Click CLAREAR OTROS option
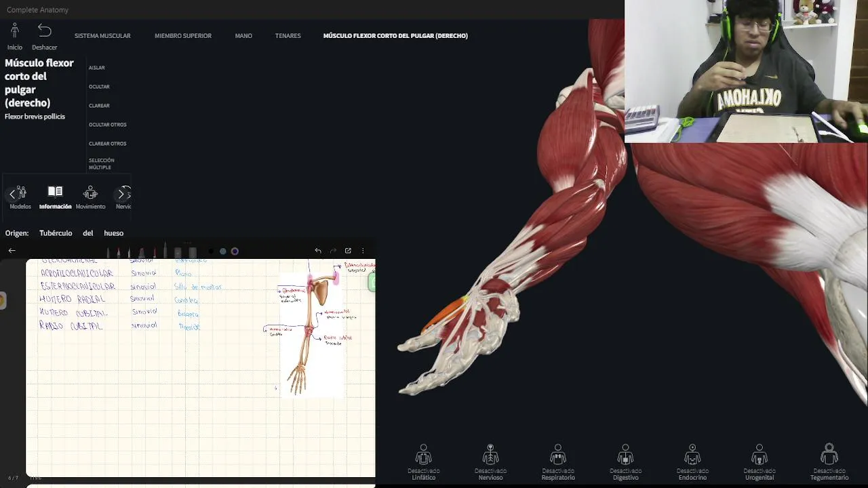 coord(107,144)
